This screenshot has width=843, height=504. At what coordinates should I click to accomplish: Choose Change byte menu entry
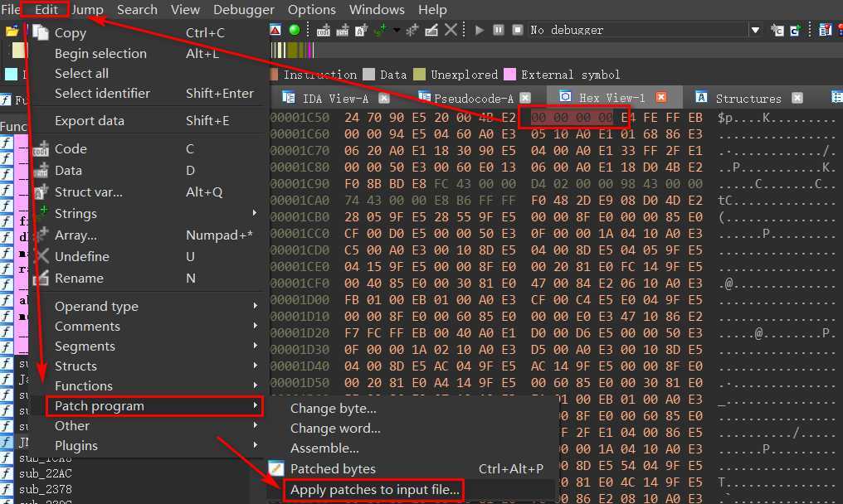coord(333,409)
